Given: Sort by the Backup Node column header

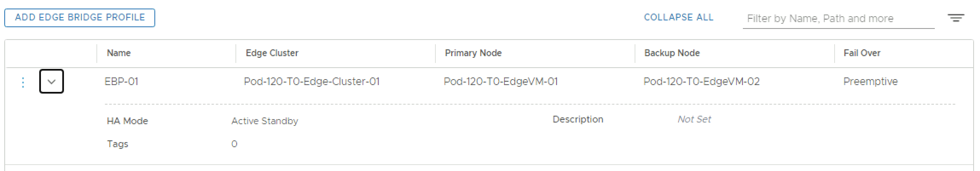Looking at the screenshot, I should click(x=672, y=53).
